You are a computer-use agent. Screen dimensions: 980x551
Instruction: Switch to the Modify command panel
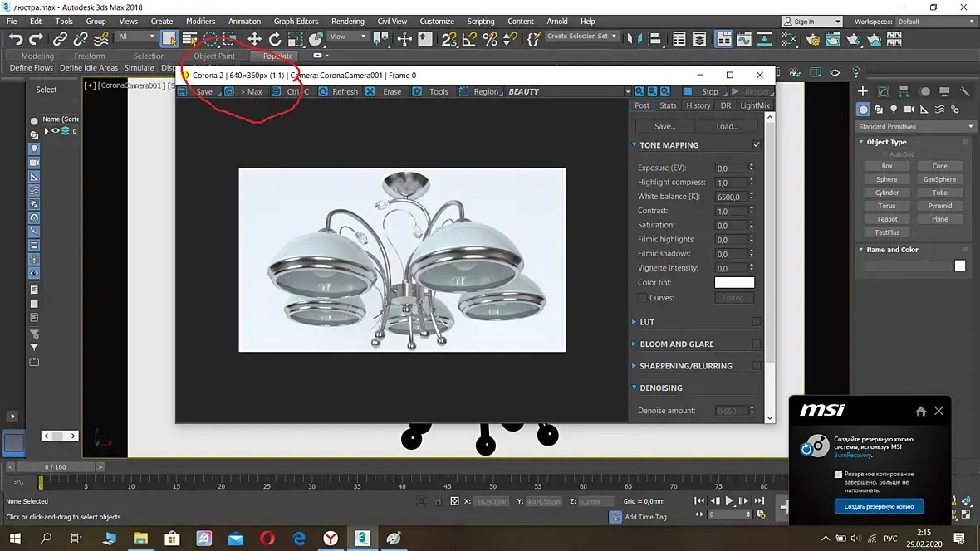(883, 91)
